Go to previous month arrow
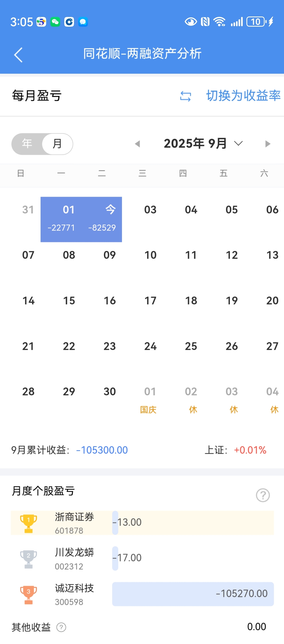Viewport: 284px width, 644px height. point(137,144)
